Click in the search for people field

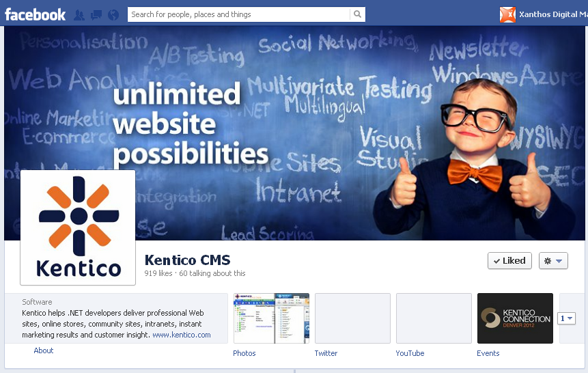pyautogui.click(x=239, y=14)
